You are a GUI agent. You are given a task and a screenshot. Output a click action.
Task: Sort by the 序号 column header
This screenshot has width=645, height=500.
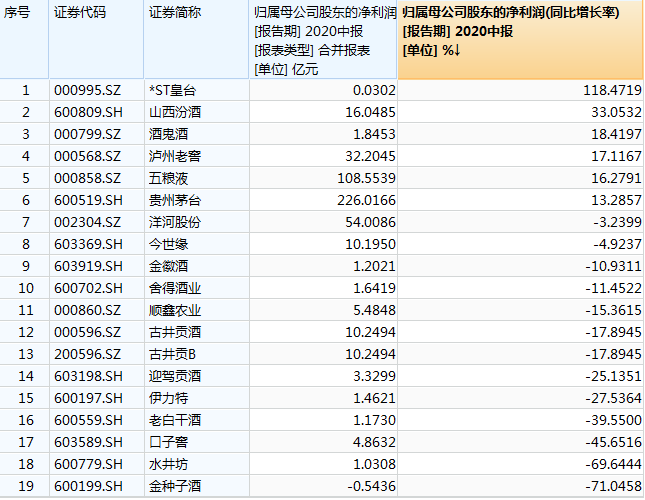coord(24,39)
